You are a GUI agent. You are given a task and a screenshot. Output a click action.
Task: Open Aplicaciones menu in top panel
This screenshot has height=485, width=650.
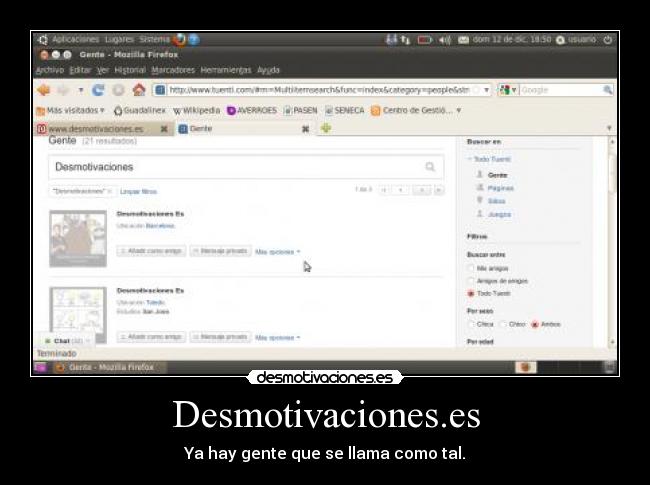75,39
